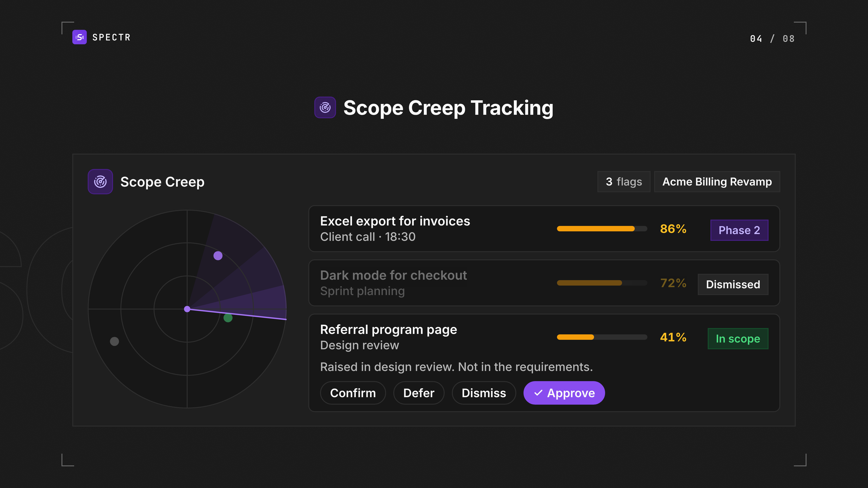Select the gray blip on the radar
This screenshot has height=488, width=868.
(x=115, y=341)
